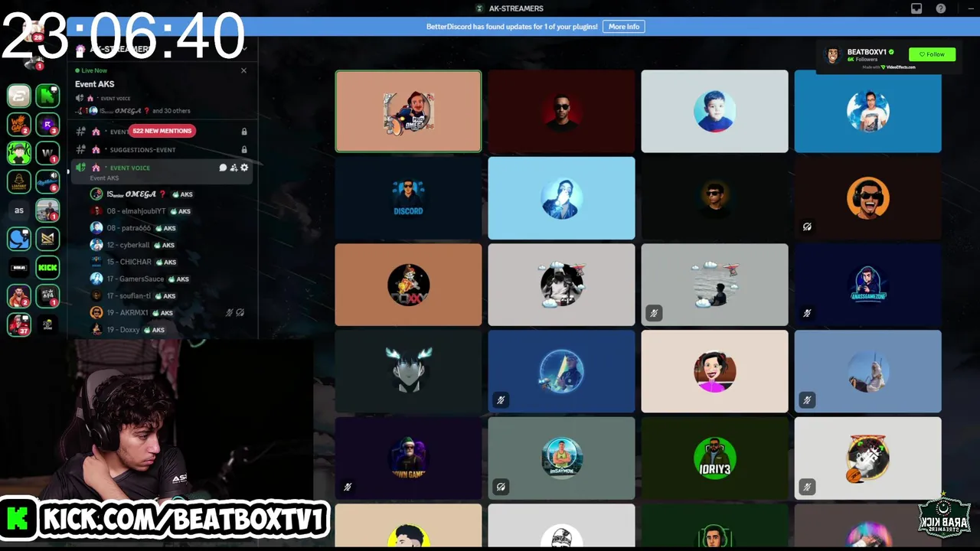Click the create invite icon on EVENT VOICE
This screenshot has width=980, height=551.
tap(234, 168)
